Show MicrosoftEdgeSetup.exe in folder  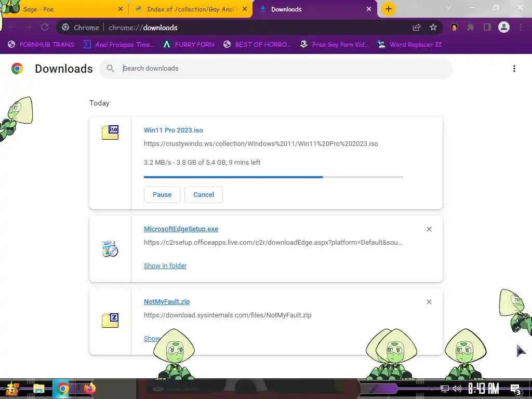[x=165, y=265]
